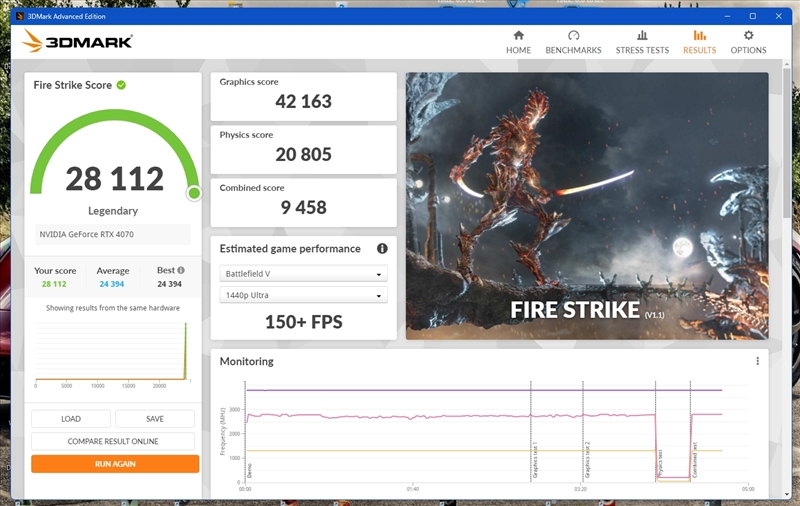Image resolution: width=800 pixels, height=506 pixels.
Task: Click the Stress Tests bar-chart icon
Action: coord(642,36)
